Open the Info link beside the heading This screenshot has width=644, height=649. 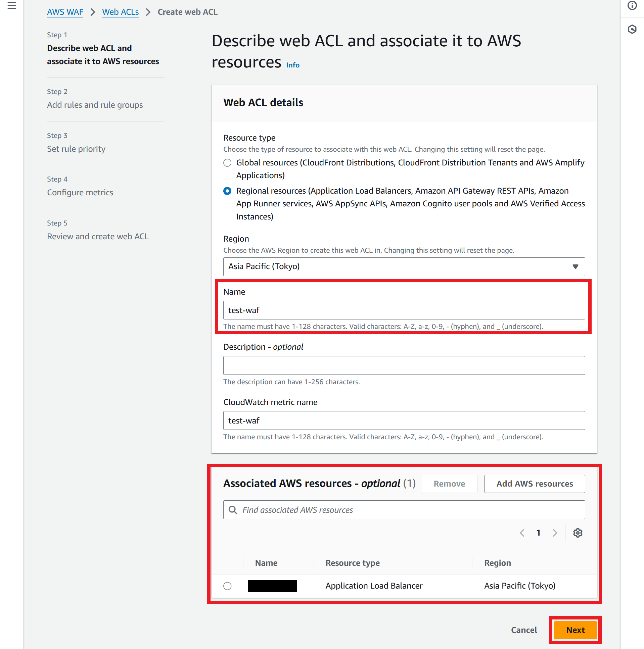pyautogui.click(x=292, y=65)
